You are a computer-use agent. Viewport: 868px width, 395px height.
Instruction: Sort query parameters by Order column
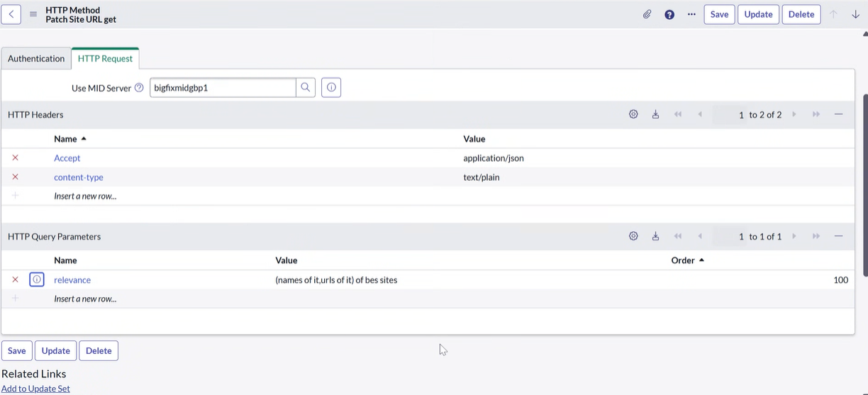coord(683,260)
